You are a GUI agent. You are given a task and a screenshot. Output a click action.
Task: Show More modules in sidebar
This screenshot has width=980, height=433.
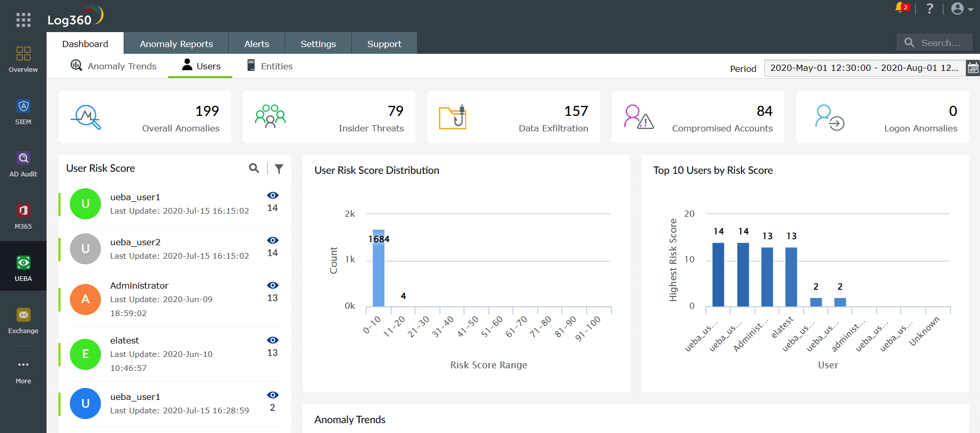click(x=23, y=371)
